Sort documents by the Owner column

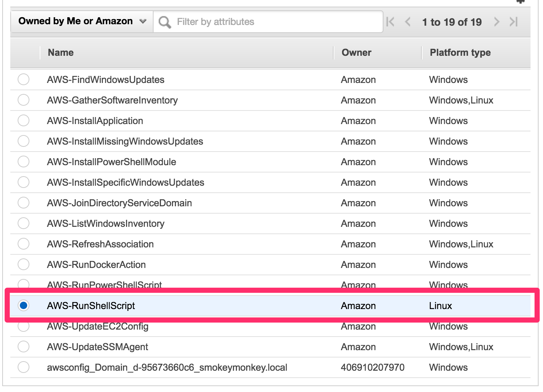coord(356,52)
